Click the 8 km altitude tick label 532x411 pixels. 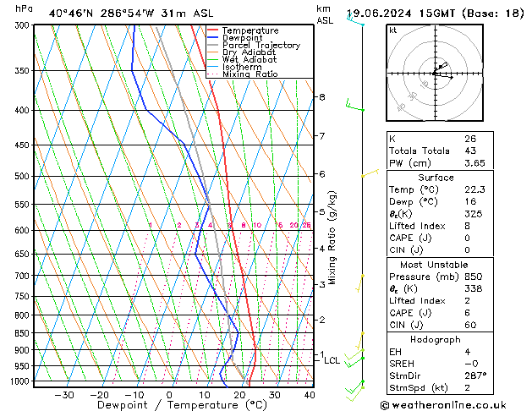[321, 97]
